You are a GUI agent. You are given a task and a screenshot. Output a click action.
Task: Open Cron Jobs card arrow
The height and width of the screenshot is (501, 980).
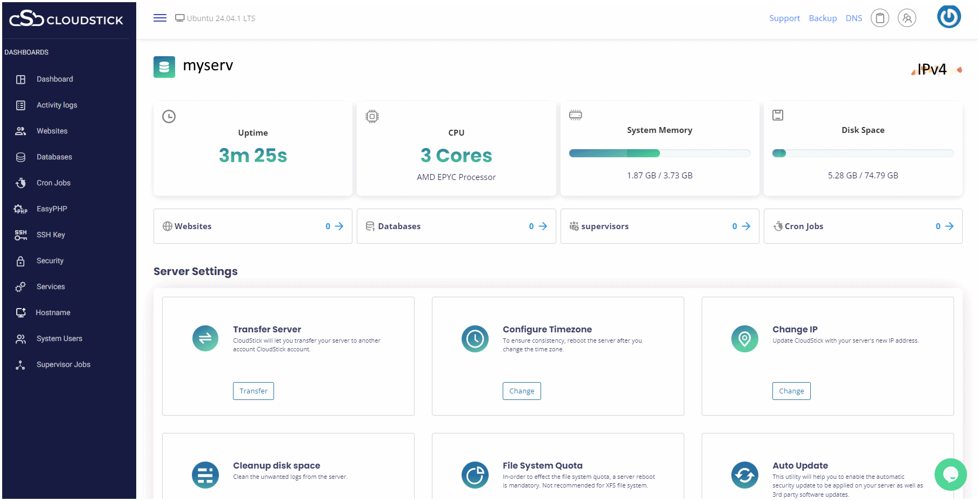(949, 226)
